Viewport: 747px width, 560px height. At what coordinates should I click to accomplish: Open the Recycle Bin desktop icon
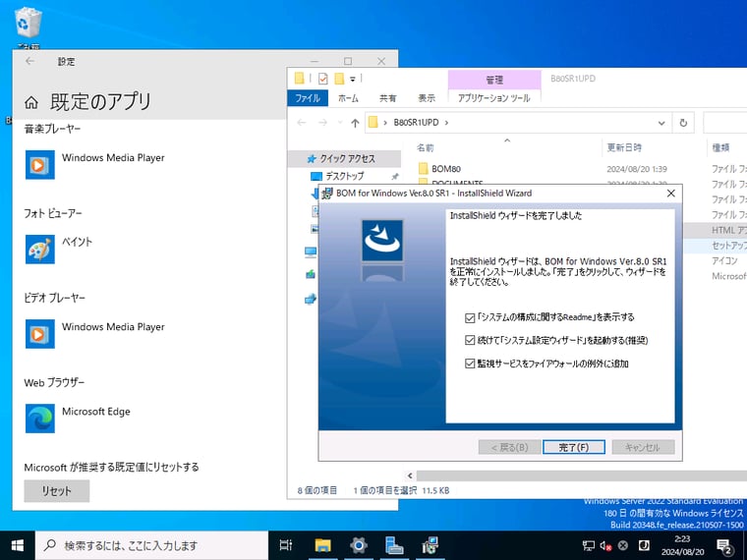pyautogui.click(x=29, y=23)
